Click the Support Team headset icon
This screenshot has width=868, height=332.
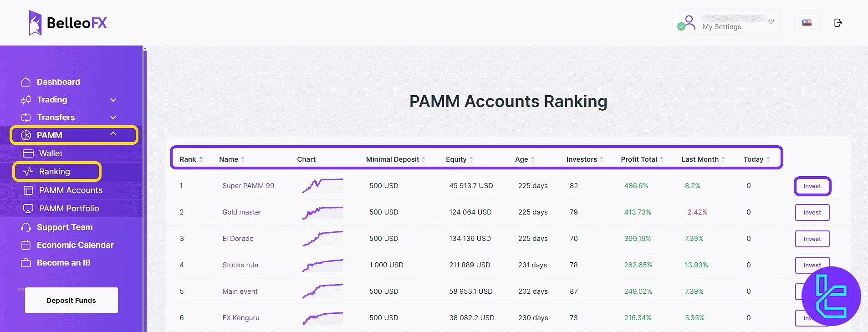[26, 227]
